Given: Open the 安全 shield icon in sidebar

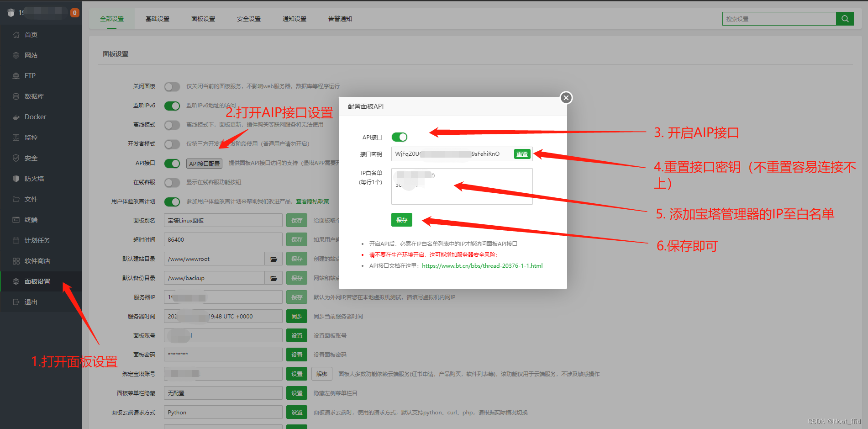Looking at the screenshot, I should (x=16, y=158).
